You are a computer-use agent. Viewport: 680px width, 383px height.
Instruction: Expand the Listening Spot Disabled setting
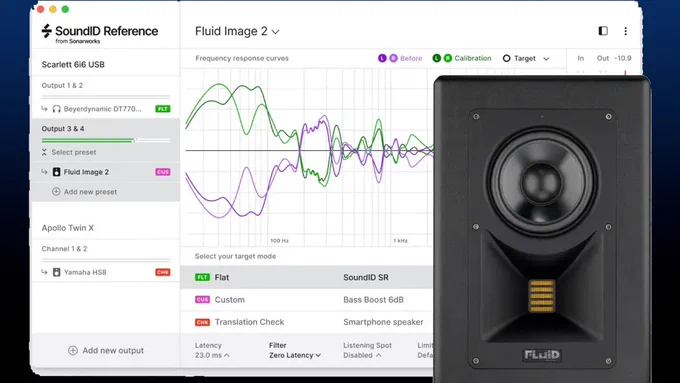click(x=362, y=355)
